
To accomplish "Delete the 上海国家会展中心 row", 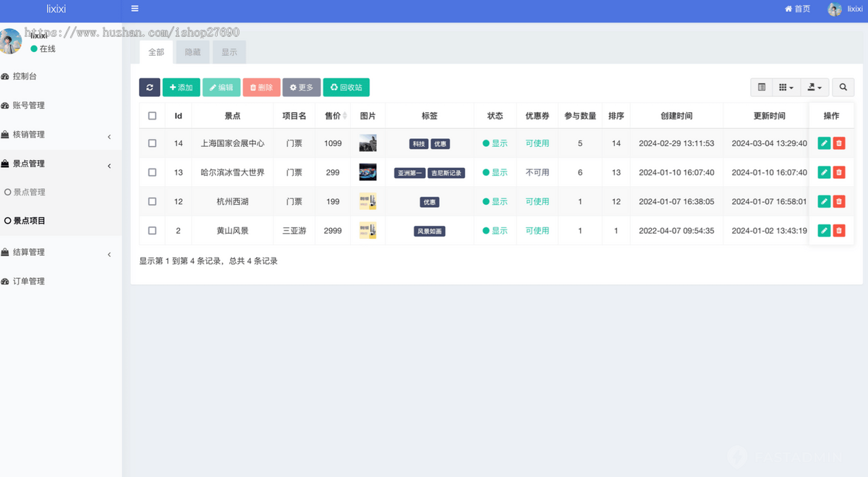I will pos(839,143).
